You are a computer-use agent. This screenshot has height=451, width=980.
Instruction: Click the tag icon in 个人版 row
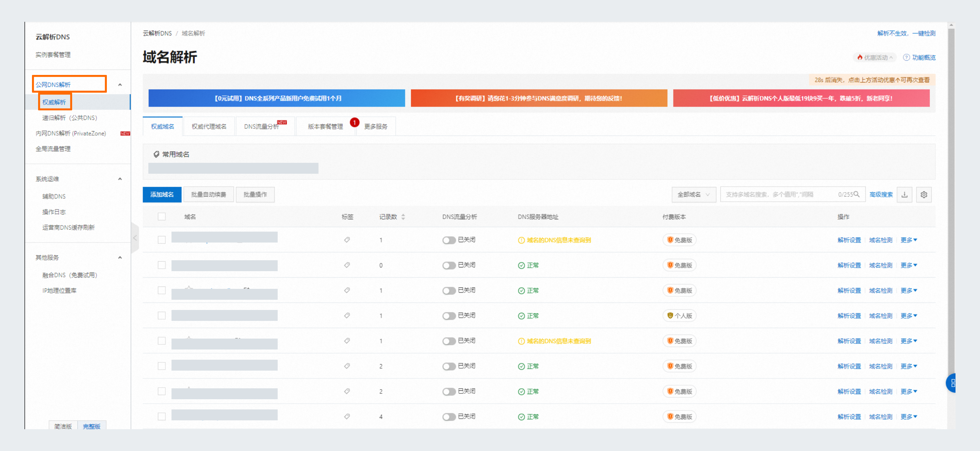(347, 315)
